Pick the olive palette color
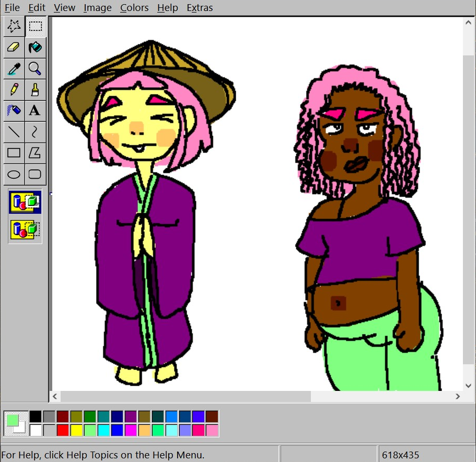 [76, 417]
